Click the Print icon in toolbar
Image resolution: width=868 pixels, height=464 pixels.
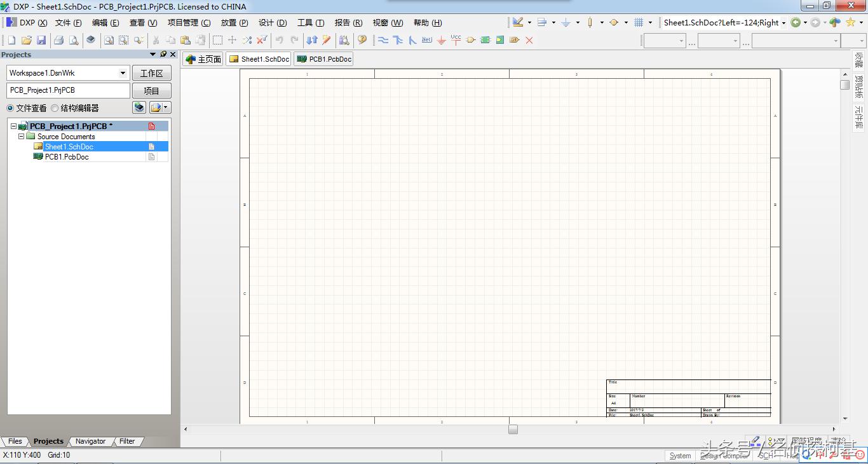click(x=58, y=40)
